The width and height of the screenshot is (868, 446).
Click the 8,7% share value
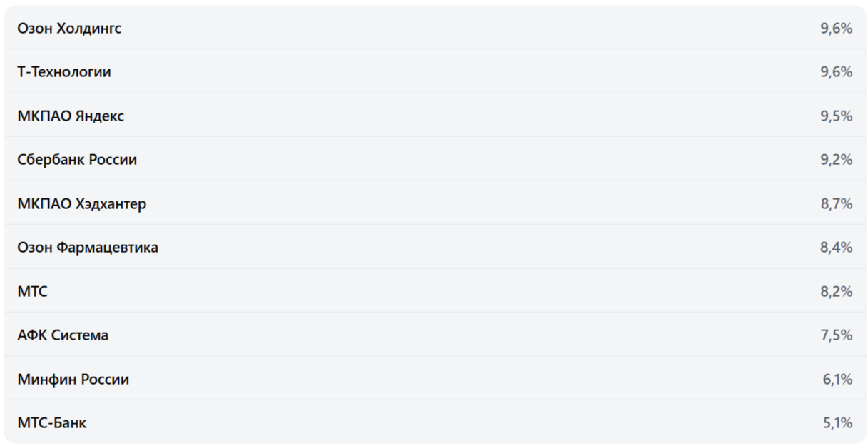(836, 204)
